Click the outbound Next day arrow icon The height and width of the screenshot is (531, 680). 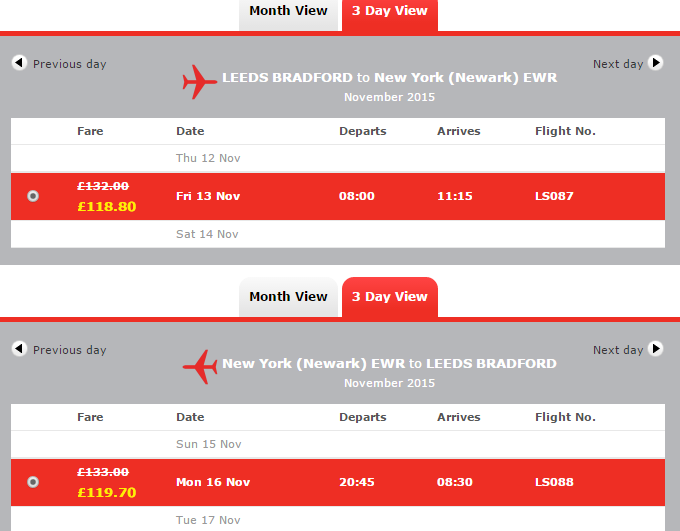[x=655, y=63]
